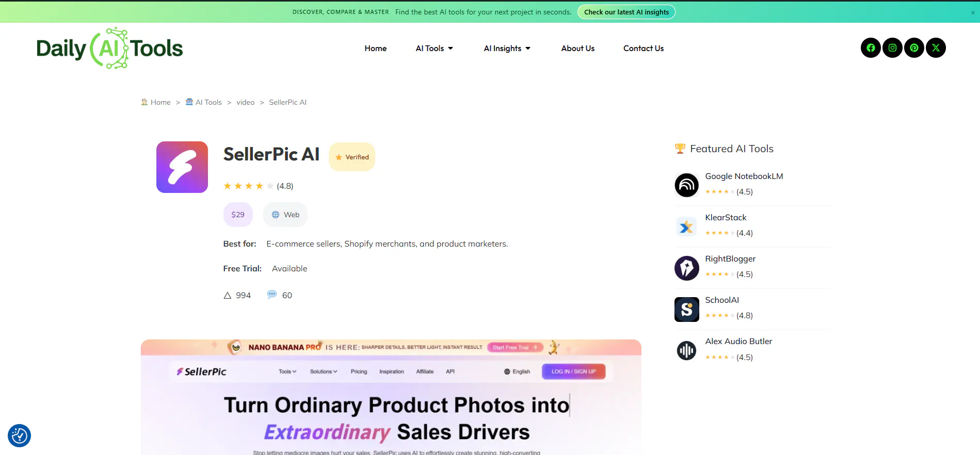The image size is (980, 455).
Task: Click the KlearStack logo icon
Action: point(687,226)
